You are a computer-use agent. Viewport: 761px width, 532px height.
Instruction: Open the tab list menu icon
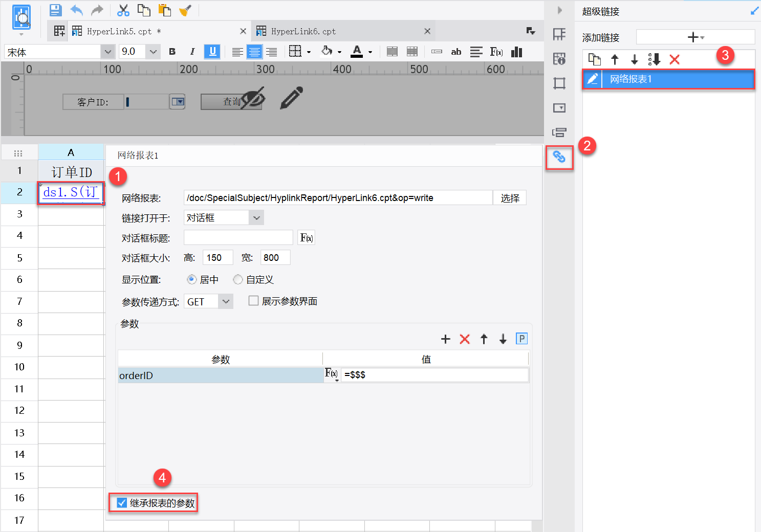tap(531, 31)
